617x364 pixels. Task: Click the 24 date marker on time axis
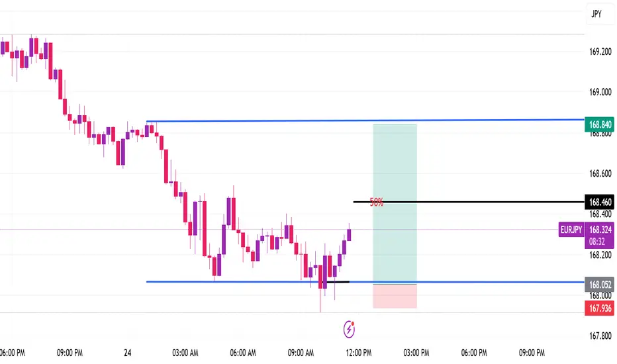click(128, 353)
